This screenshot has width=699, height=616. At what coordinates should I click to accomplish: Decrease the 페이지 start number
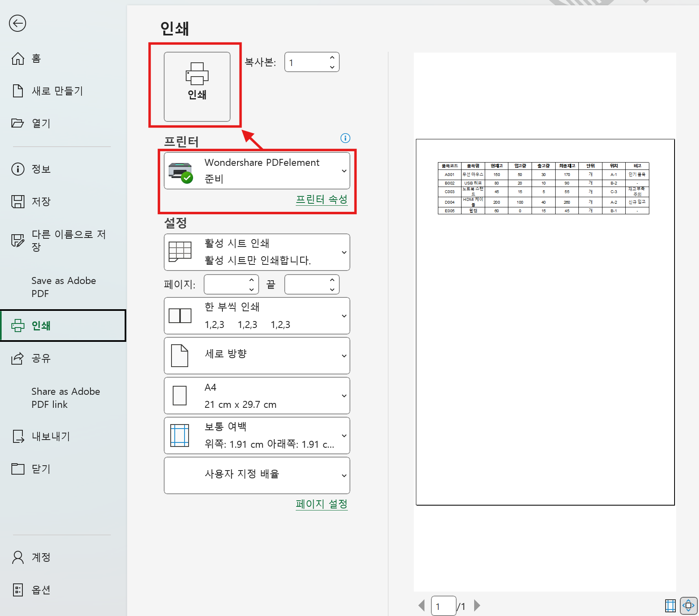252,289
